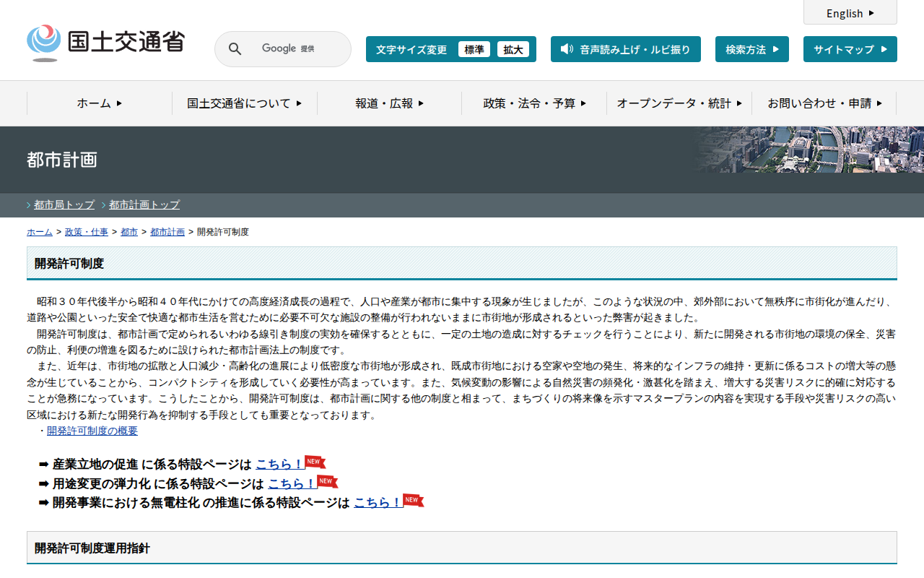Go to 都市局トップ

click(x=64, y=204)
